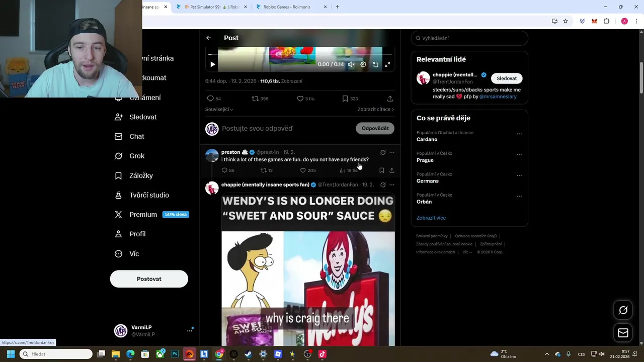Open options for Prague trend
Screen dimensions: 644x362
[x=519, y=155]
